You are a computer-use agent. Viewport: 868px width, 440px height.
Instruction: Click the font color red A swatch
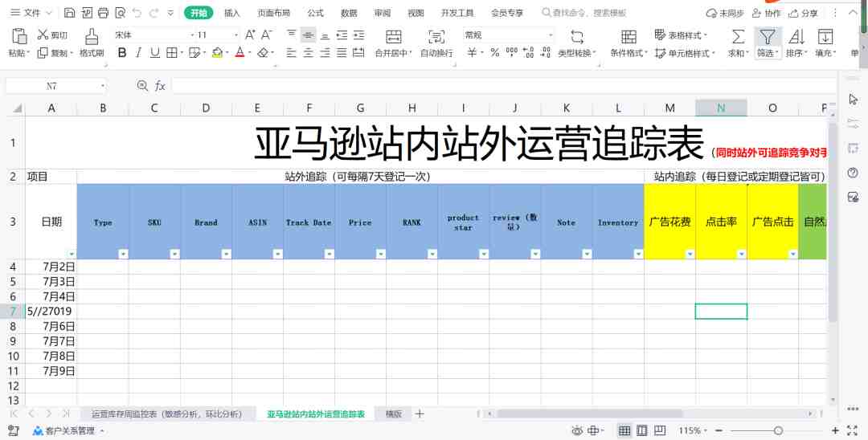pos(240,52)
